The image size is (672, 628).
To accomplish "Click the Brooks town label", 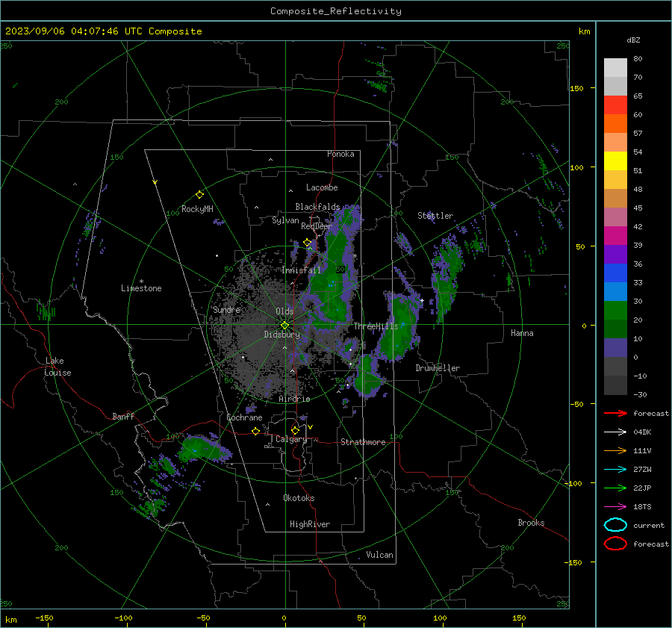I will coord(531,523).
